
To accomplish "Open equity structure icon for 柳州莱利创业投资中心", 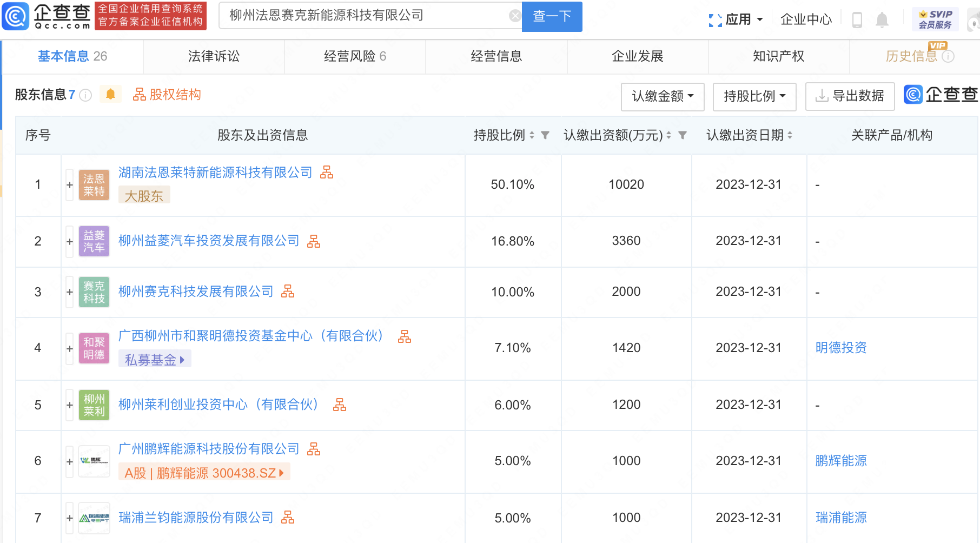I will coord(340,405).
